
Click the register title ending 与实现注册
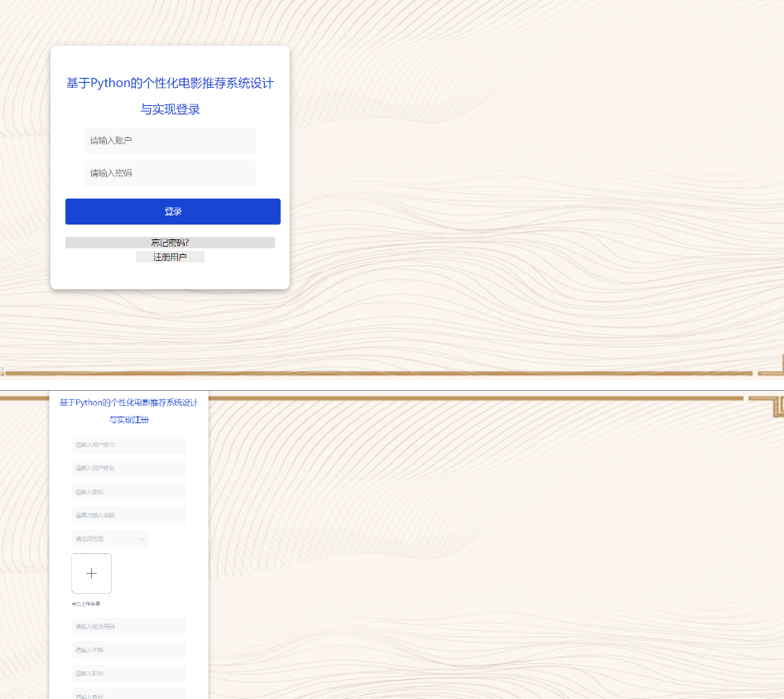[128, 411]
